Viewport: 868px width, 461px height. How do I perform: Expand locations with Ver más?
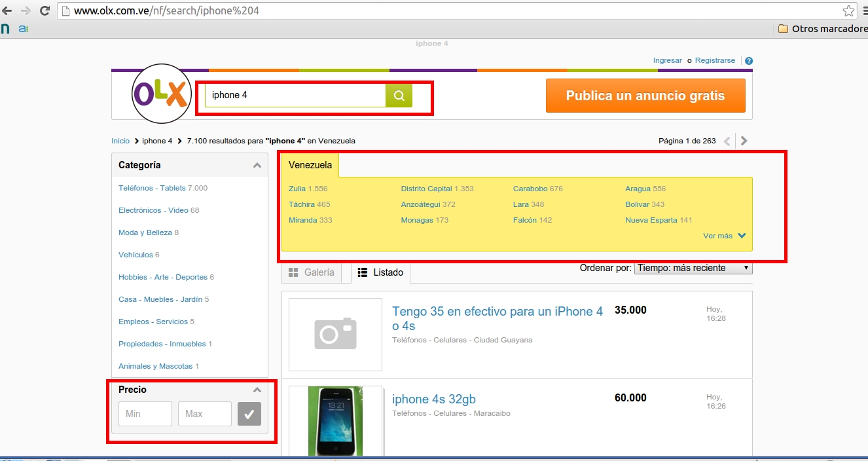pyautogui.click(x=725, y=236)
